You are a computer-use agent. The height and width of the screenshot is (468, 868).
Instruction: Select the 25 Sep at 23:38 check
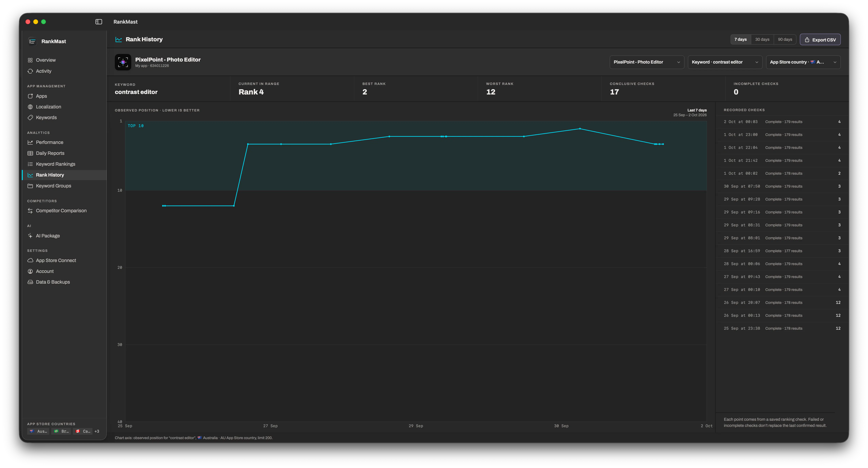coord(782,328)
